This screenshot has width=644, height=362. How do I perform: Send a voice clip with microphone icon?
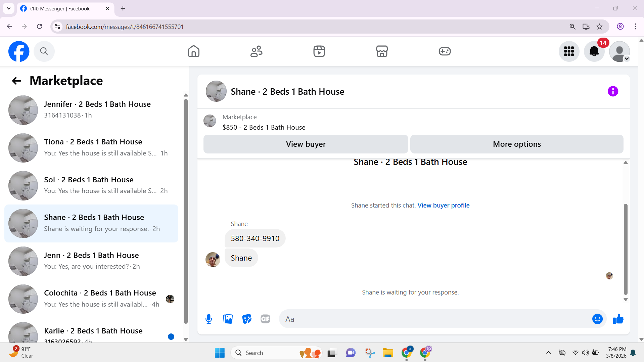coord(209,319)
